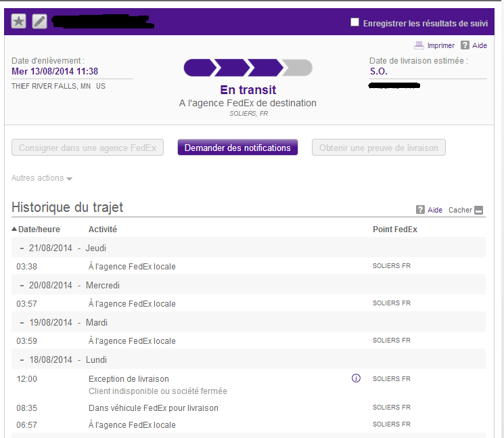Viewport: 504px width, 438px height.
Task: Click the pickup date Mer 13/08/2014 11:38
Action: click(55, 71)
